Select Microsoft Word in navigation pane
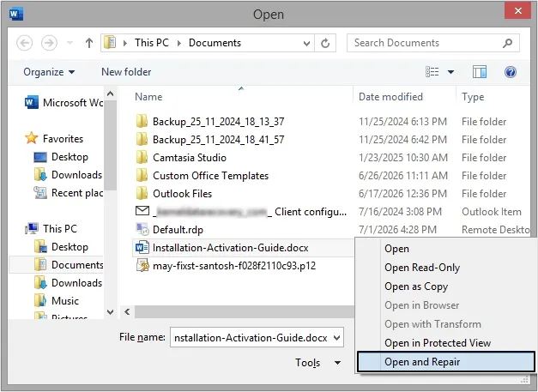Image resolution: width=538 pixels, height=392 pixels. (x=63, y=103)
